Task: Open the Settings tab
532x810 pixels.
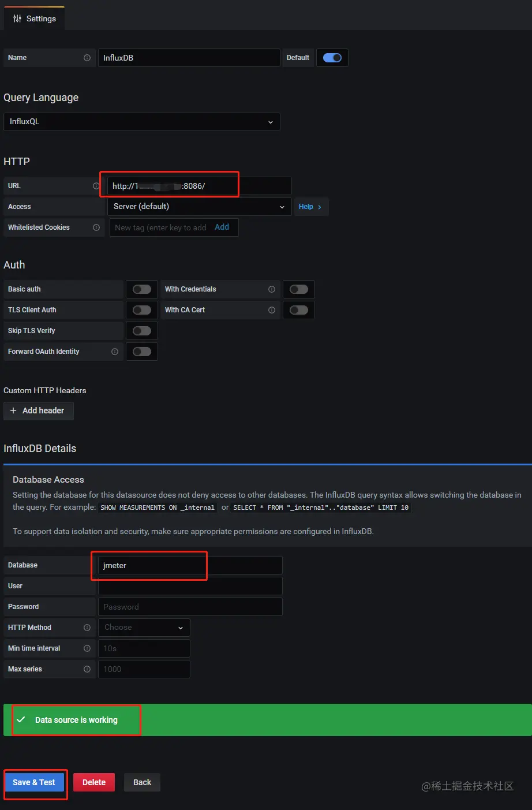Action: [x=35, y=18]
